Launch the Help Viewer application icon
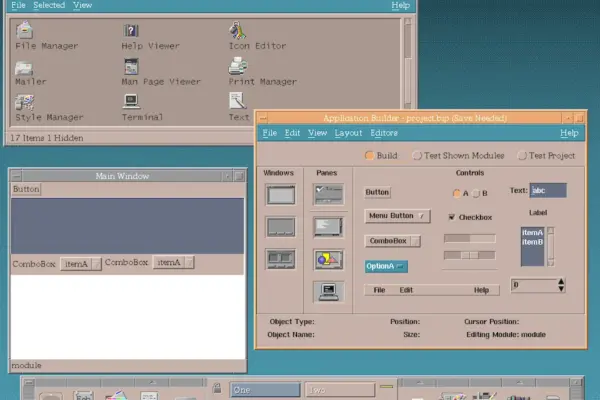Viewport: 600px width, 400px height. click(x=131, y=30)
